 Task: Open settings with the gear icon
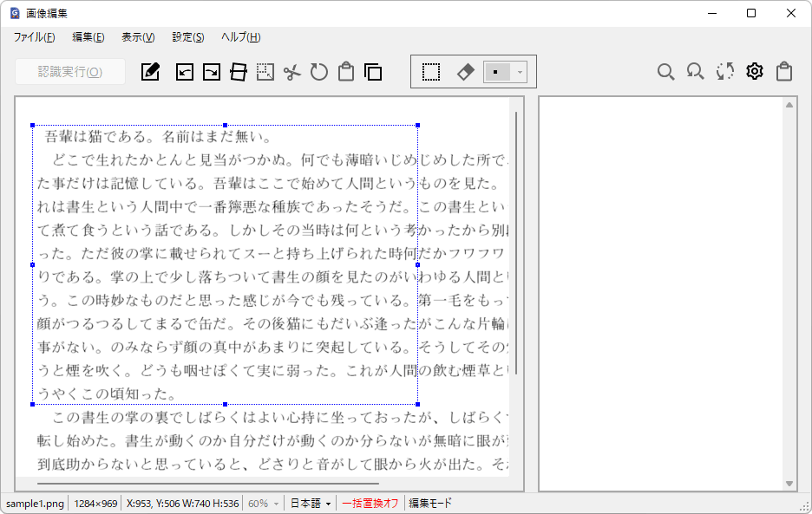(x=755, y=71)
